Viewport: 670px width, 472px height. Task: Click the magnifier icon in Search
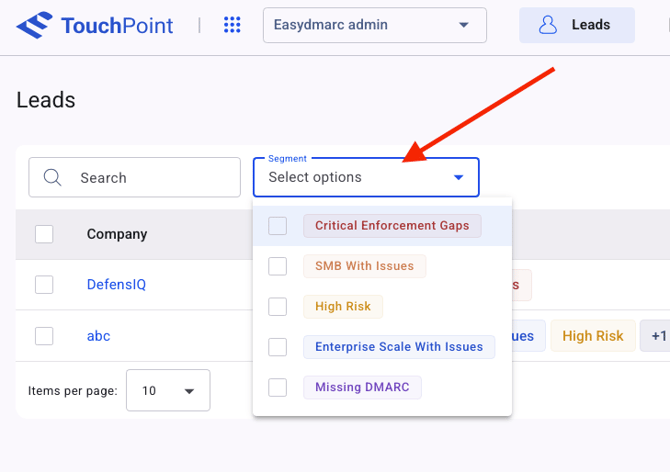[x=54, y=178]
